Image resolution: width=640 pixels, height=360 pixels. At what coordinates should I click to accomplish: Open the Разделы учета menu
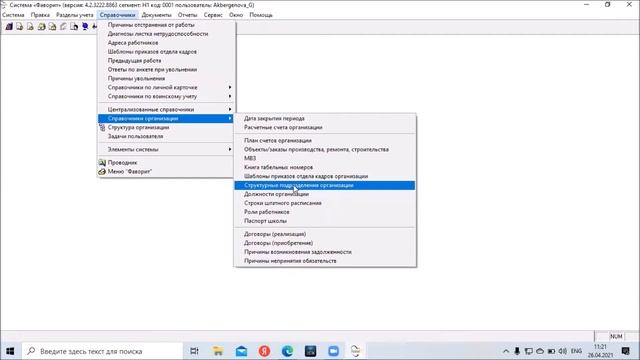[x=75, y=15]
